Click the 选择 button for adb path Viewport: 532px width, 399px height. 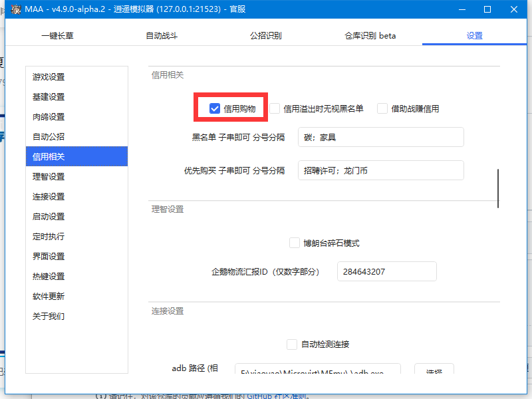point(434,373)
